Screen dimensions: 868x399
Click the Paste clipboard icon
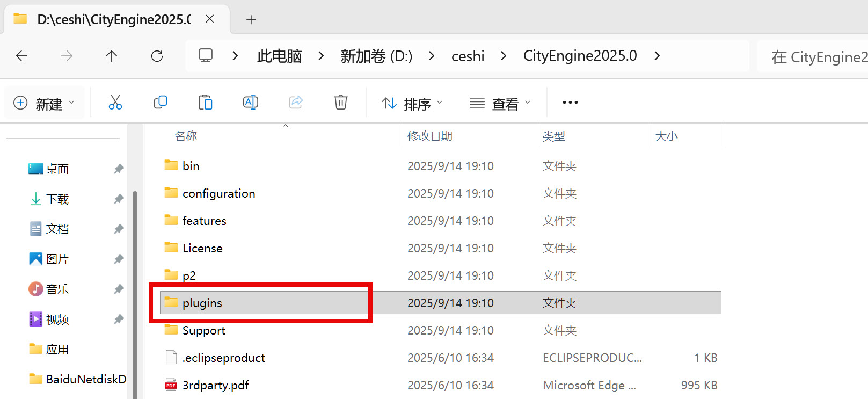[x=206, y=102]
